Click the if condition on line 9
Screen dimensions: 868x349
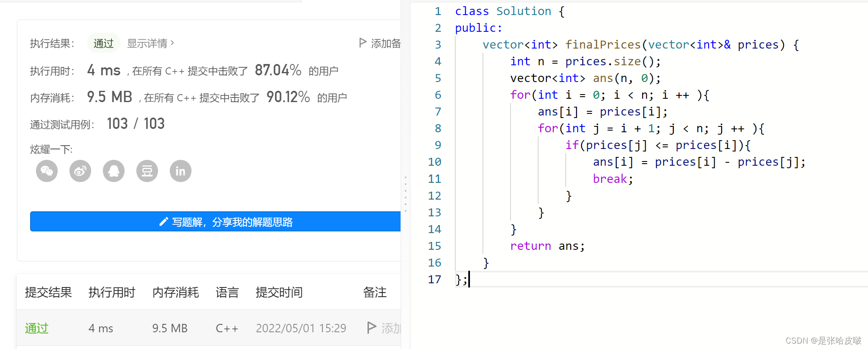pos(658,145)
